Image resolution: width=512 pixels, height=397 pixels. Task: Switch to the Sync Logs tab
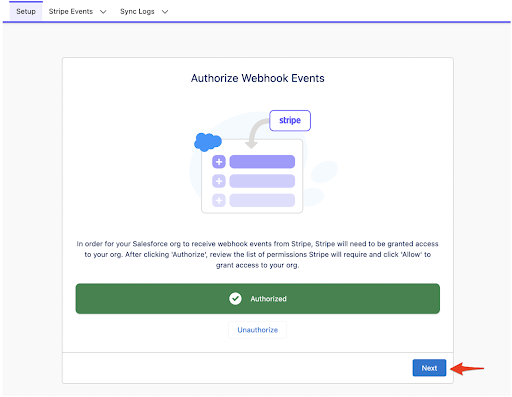[137, 11]
